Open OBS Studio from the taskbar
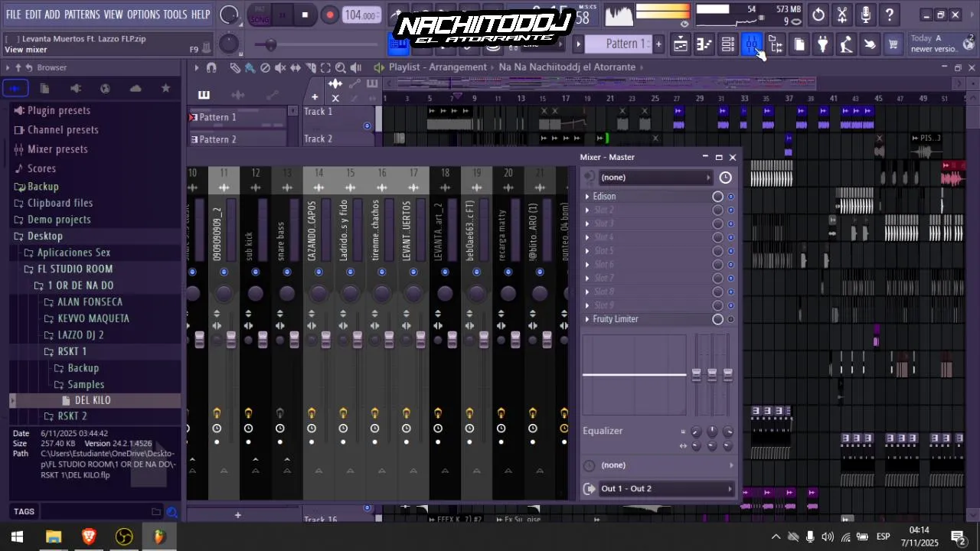This screenshot has width=980, height=551. pyautogui.click(x=124, y=537)
